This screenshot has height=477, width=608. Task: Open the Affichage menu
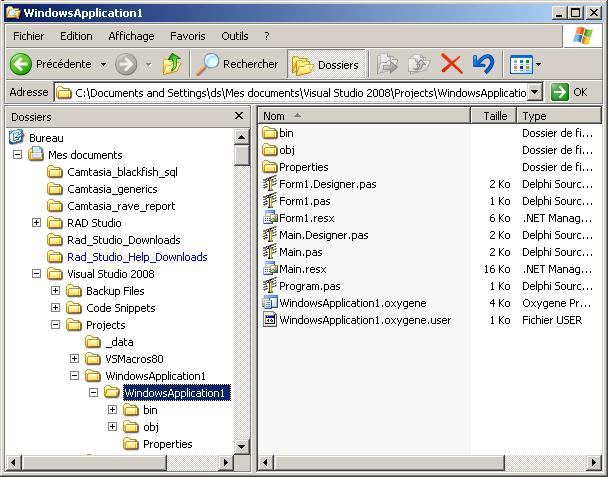(131, 36)
